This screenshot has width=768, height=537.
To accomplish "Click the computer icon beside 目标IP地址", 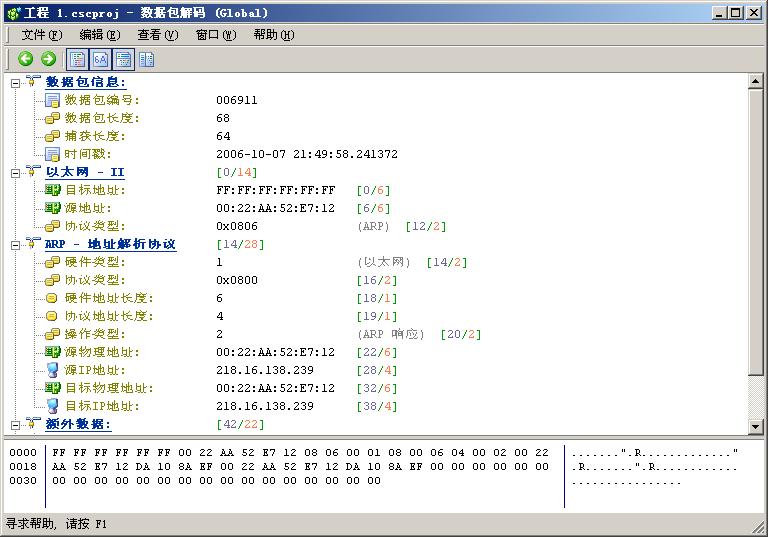I will point(52,406).
